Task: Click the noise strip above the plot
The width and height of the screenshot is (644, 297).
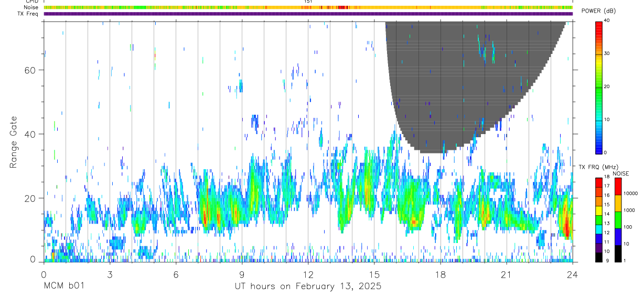Action: [x=308, y=7]
